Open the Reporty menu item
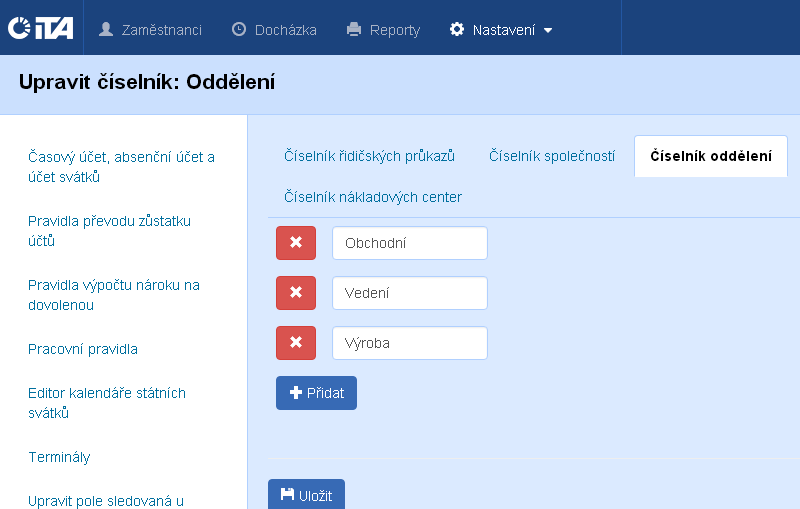The width and height of the screenshot is (800, 509). pos(383,30)
